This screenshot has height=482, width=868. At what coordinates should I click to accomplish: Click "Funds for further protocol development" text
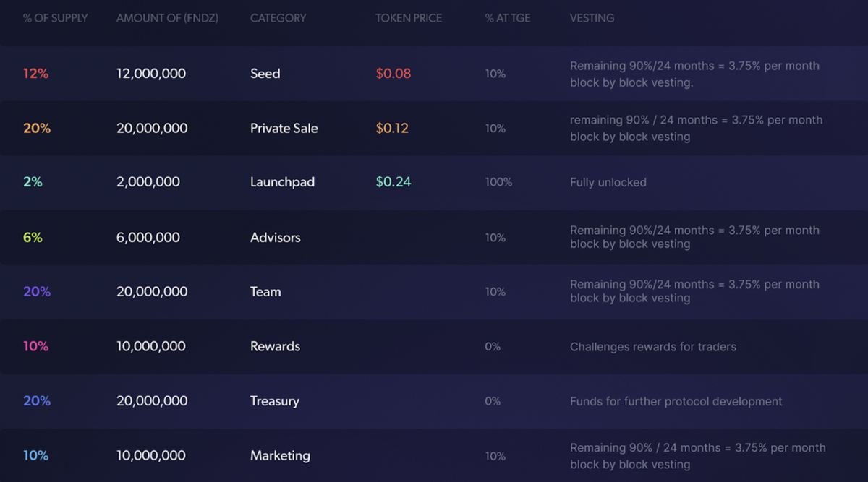click(676, 401)
